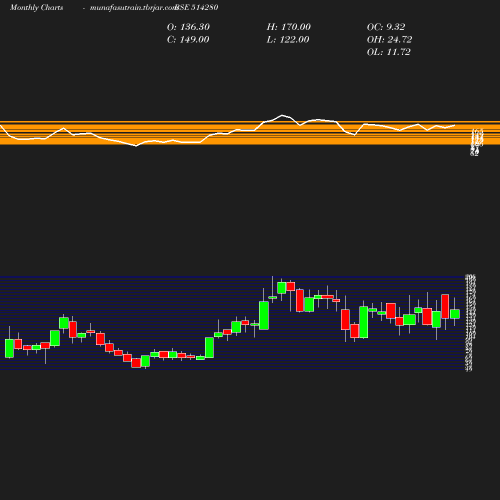Click the low value 'L: 122.00'
The image size is (500, 500).
tap(288, 40)
